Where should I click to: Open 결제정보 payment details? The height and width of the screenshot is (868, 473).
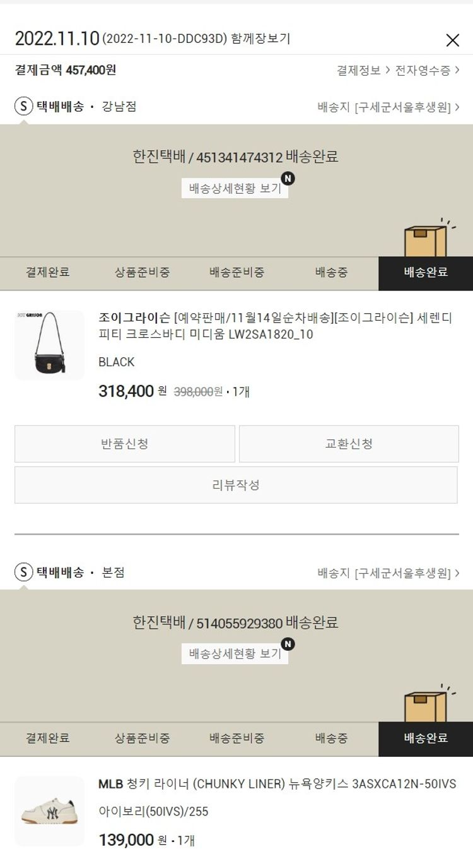click(363, 70)
